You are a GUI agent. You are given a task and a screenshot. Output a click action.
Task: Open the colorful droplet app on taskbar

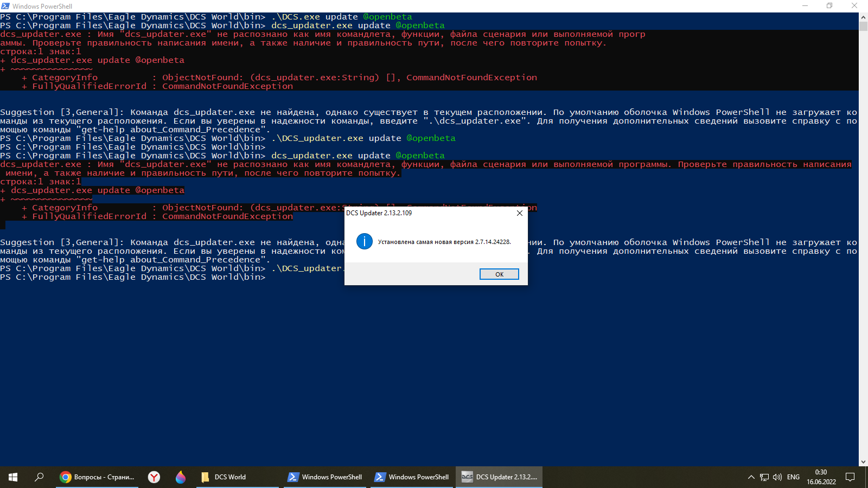click(181, 477)
